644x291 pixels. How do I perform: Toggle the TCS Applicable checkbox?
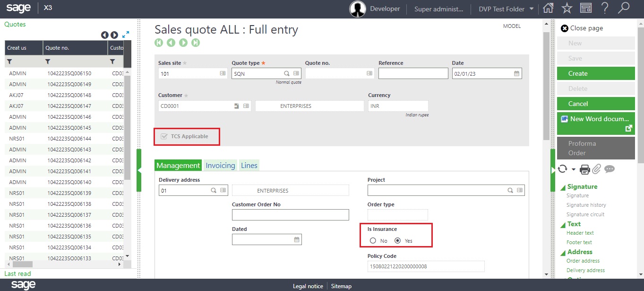pyautogui.click(x=164, y=136)
